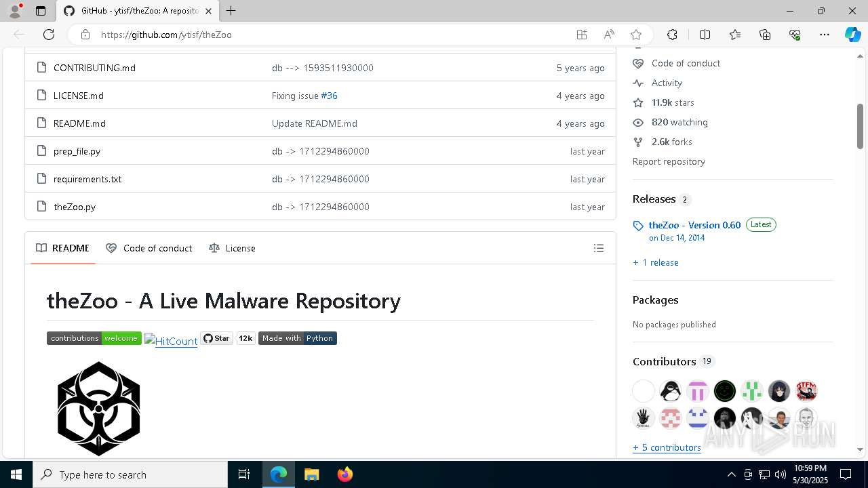Open the volume control in system tray
The width and height of the screenshot is (868, 488).
coord(781,474)
